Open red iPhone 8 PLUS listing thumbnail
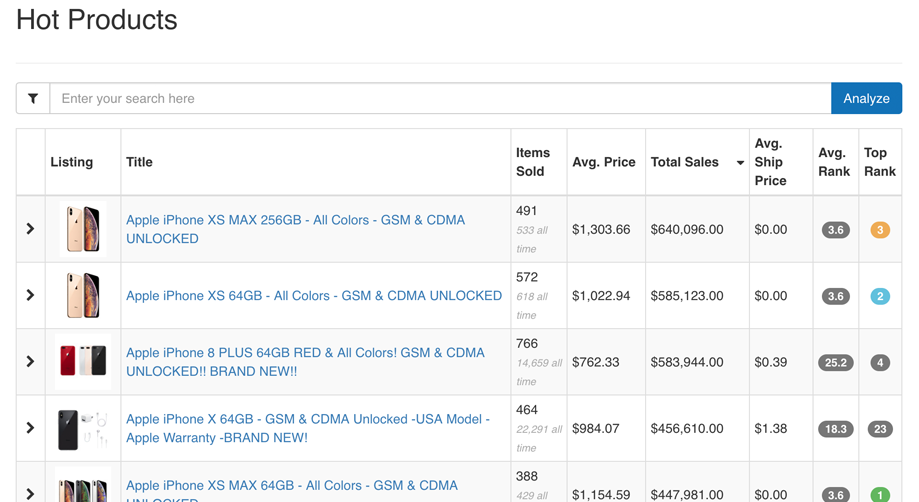This screenshot has height=502, width=919. point(83,362)
